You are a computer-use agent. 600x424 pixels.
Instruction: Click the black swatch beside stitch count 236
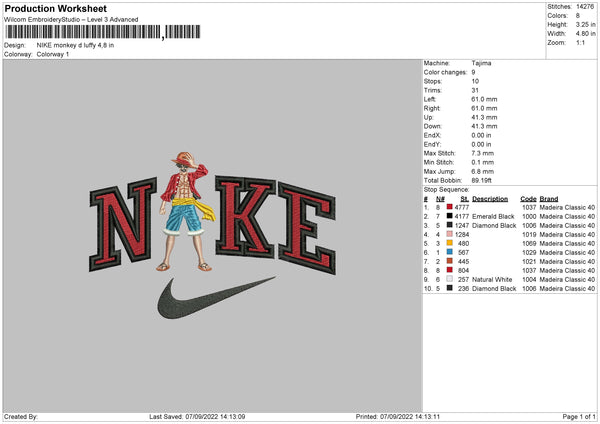click(449, 288)
